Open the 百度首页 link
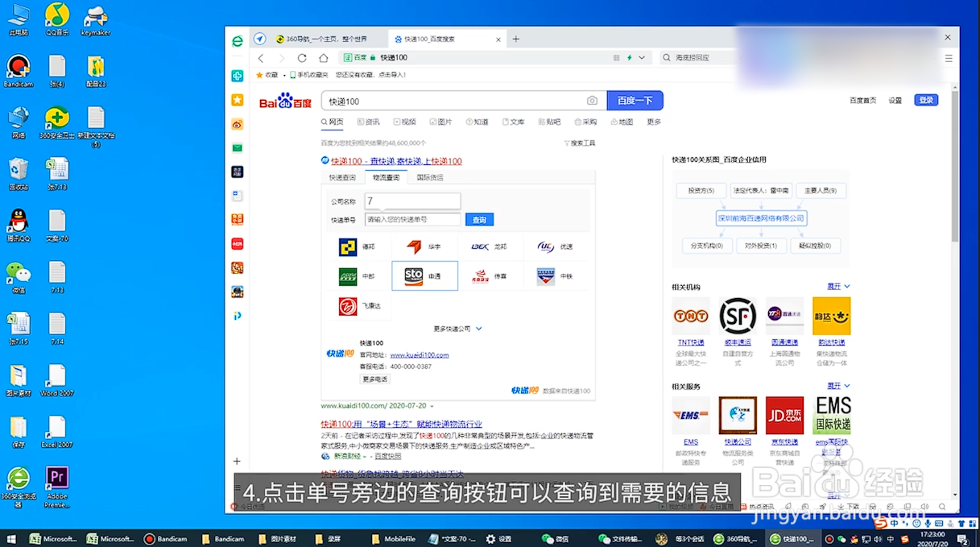This screenshot has width=980, height=547. [x=862, y=100]
